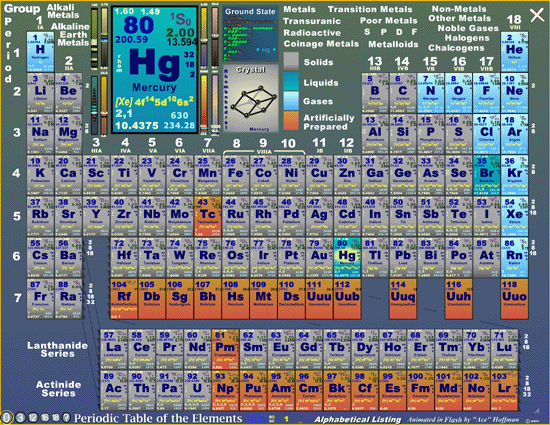Select the Lead (Pb) element tile
Viewport: 550px width, 425px height.
click(403, 257)
